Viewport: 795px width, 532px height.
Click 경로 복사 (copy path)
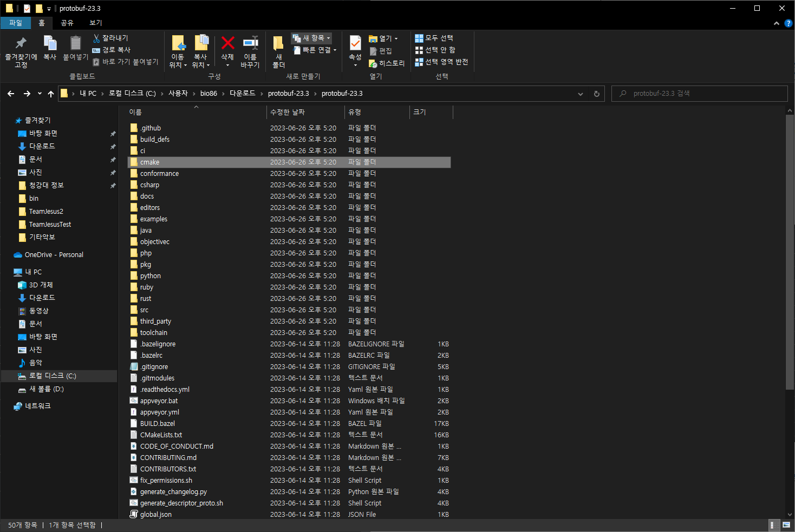pyautogui.click(x=112, y=50)
